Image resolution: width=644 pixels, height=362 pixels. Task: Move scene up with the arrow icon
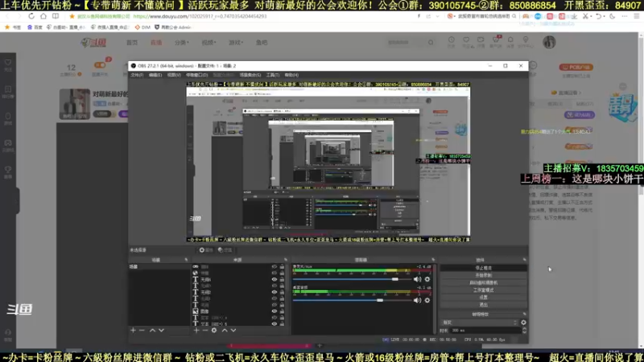[152, 331]
